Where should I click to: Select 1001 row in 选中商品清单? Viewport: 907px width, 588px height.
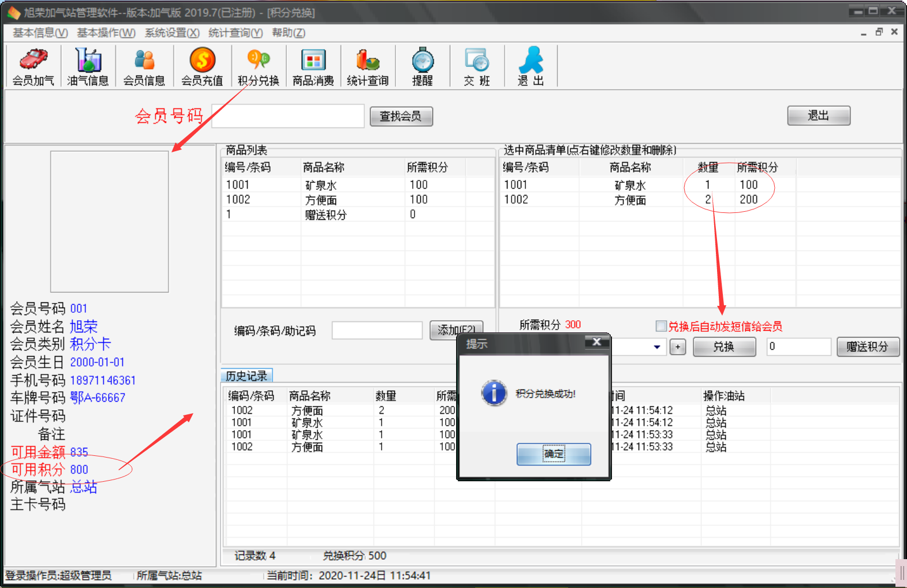tap(700, 185)
